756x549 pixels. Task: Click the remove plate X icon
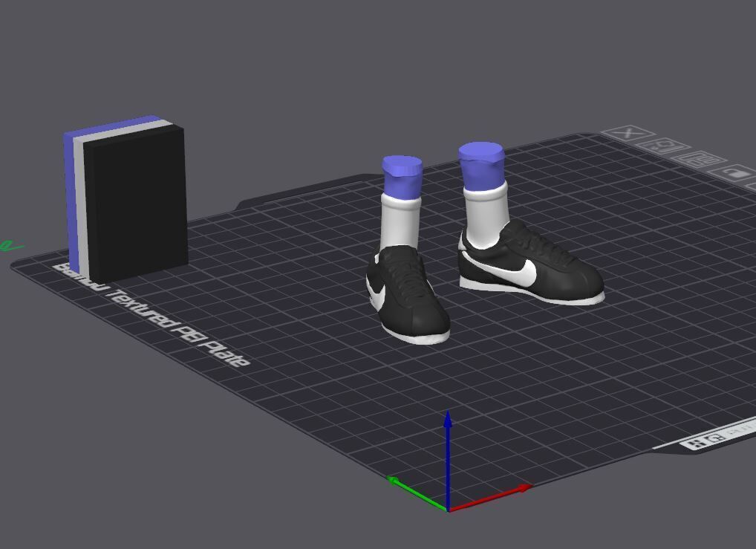point(628,133)
